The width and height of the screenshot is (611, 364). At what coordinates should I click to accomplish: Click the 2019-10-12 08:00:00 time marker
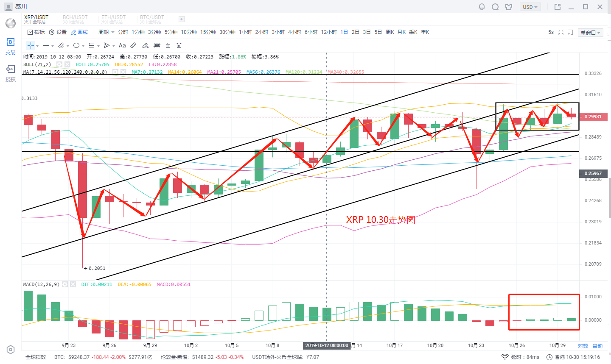(x=327, y=345)
